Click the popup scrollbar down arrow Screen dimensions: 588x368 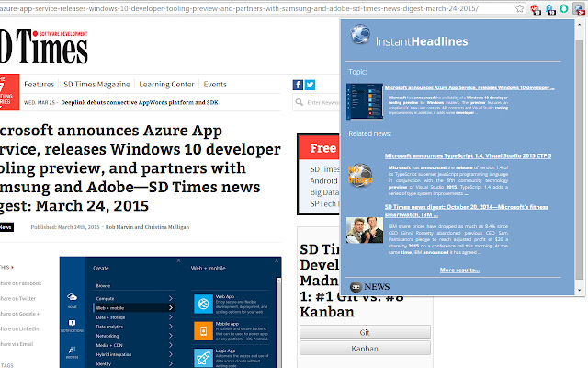(x=580, y=291)
